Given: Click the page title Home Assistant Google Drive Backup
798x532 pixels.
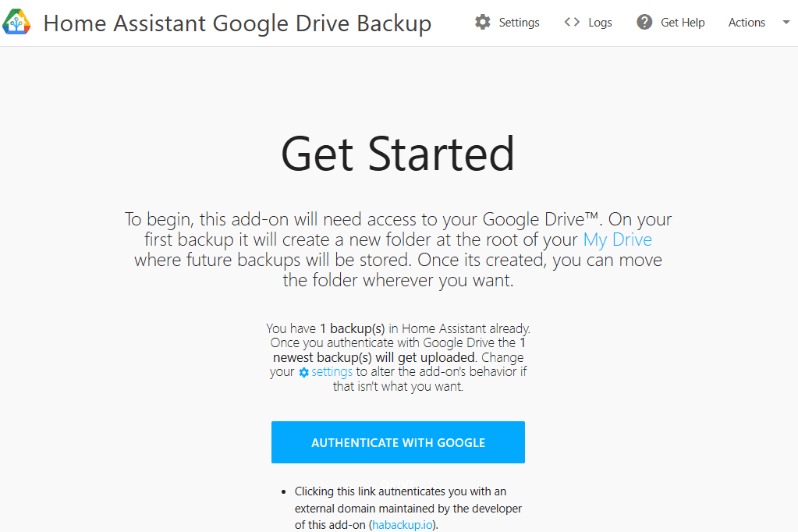Looking at the screenshot, I should 237,23.
